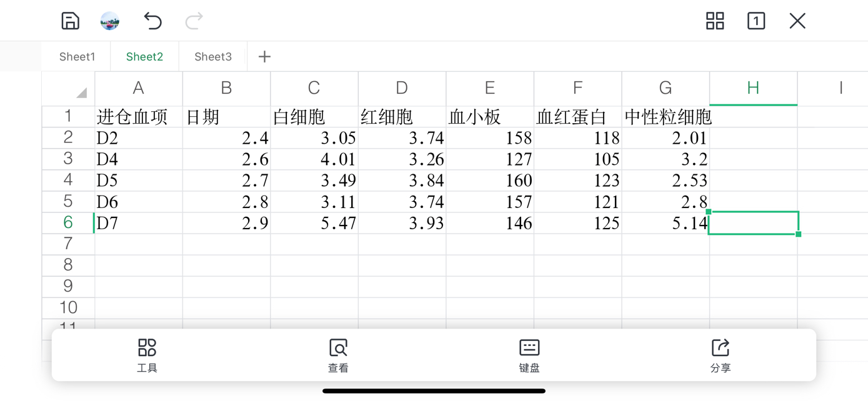Open the user profile avatar
The image size is (868, 401).
click(110, 21)
